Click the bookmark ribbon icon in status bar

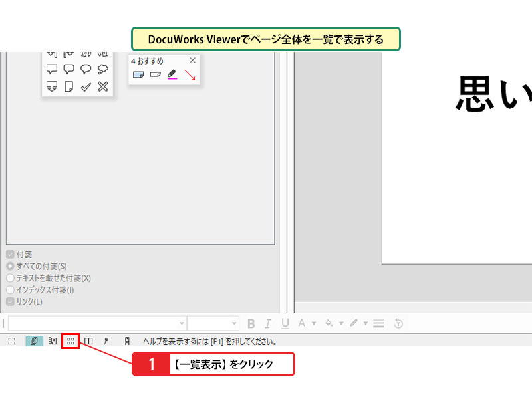pos(127,341)
